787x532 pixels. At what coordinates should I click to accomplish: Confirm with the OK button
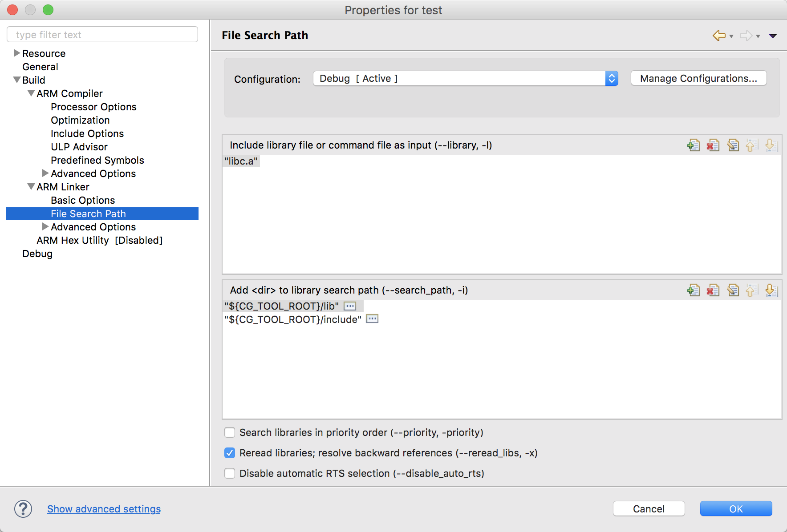coord(736,509)
